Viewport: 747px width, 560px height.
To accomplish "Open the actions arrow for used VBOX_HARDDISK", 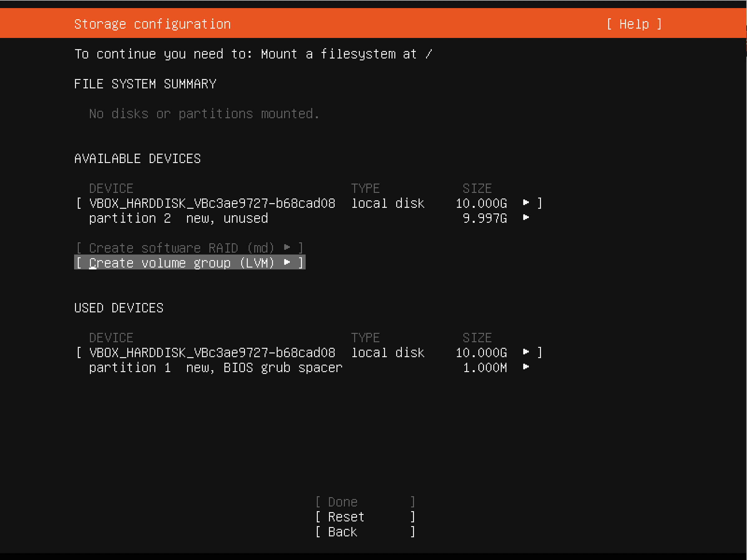I will (x=525, y=352).
